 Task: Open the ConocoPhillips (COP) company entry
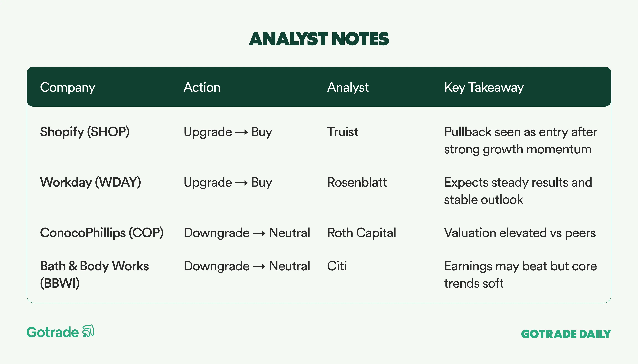(102, 233)
